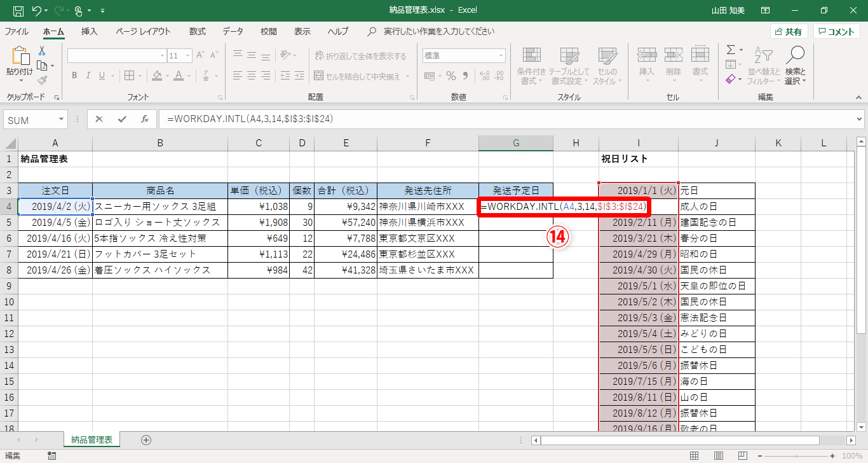Click the Format Painter brush icon
Viewport: 868px width, 463px height.
click(42, 80)
